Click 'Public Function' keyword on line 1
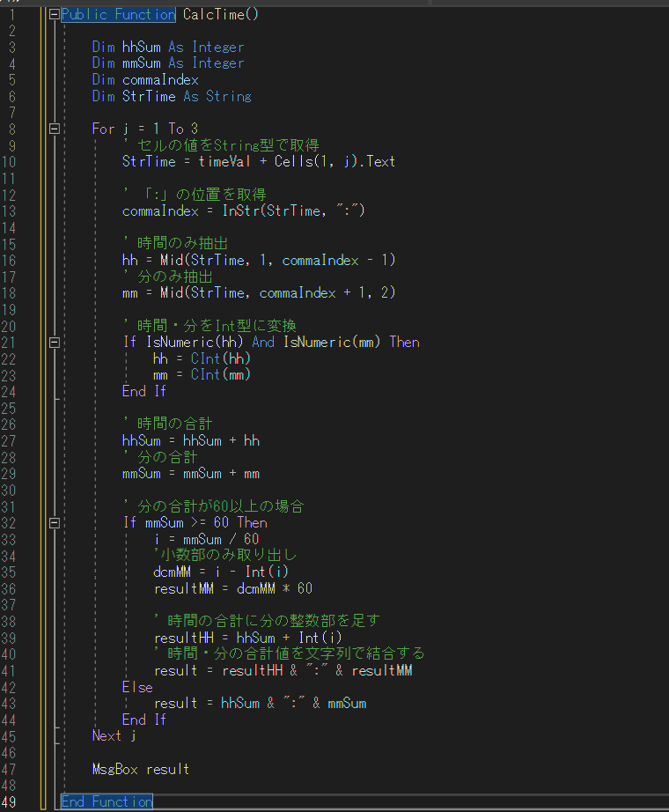The height and width of the screenshot is (812, 669). (119, 14)
